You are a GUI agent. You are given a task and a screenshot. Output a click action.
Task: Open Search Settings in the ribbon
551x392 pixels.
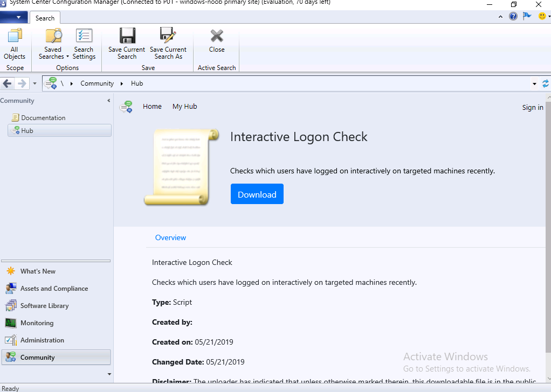tap(84, 44)
